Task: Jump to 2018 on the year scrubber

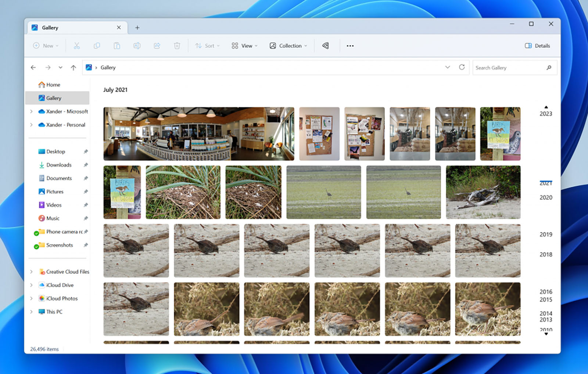Action: [545, 254]
